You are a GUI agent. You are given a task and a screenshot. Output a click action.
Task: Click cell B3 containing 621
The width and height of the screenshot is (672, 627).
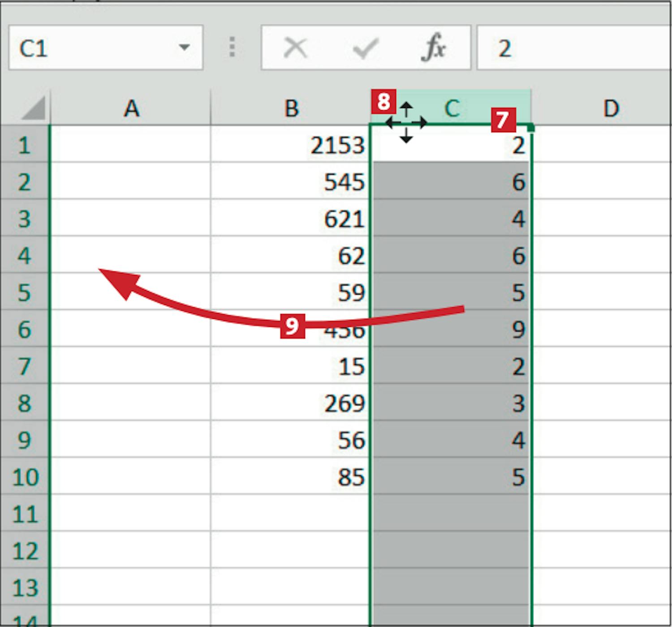[x=291, y=219]
